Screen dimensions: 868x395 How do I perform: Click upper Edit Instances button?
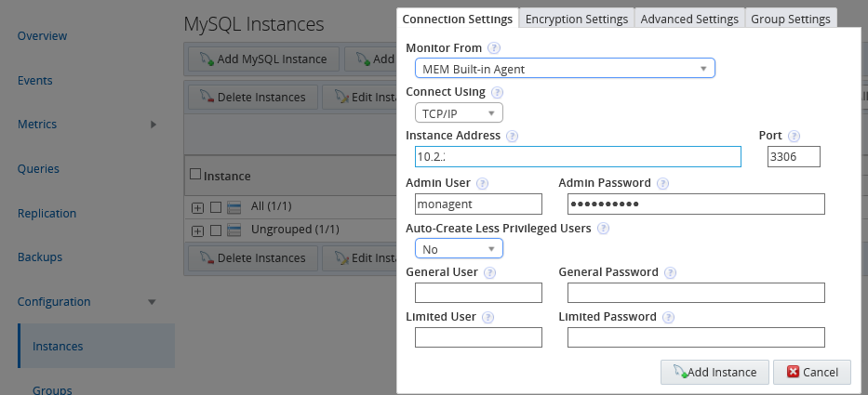(x=360, y=98)
